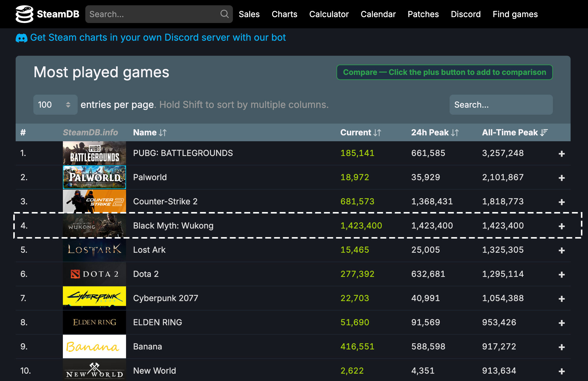
Task: Open the ELDEN RING game name link
Action: click(158, 322)
